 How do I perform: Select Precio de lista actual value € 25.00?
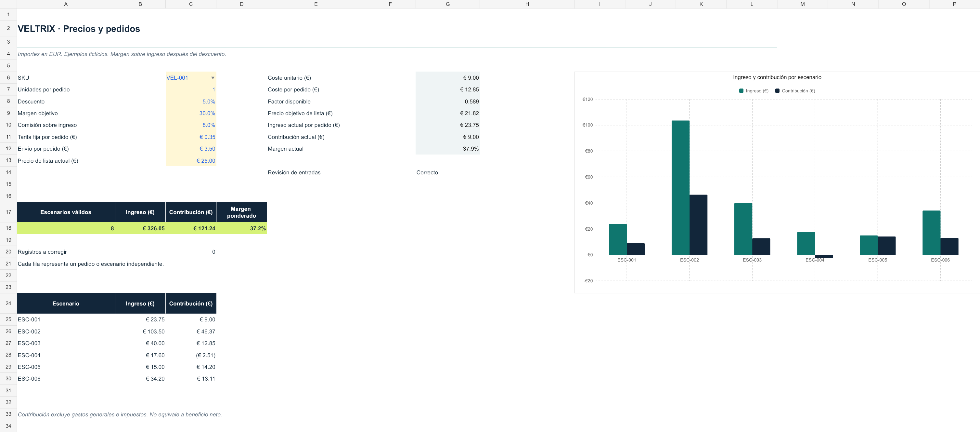(x=191, y=161)
